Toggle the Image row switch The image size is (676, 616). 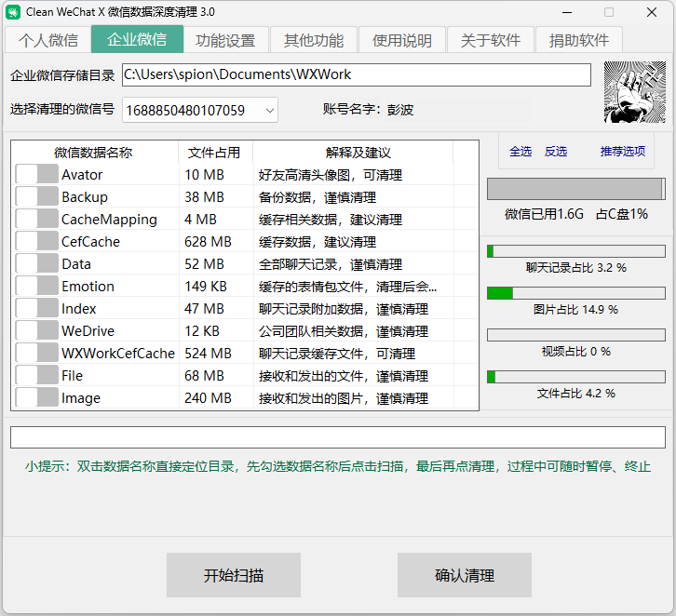(x=36, y=397)
